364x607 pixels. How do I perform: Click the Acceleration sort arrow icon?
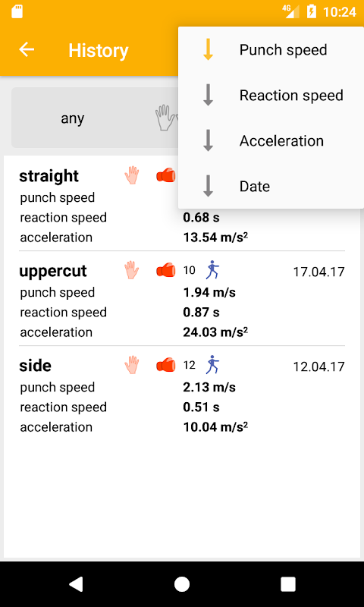coord(208,140)
